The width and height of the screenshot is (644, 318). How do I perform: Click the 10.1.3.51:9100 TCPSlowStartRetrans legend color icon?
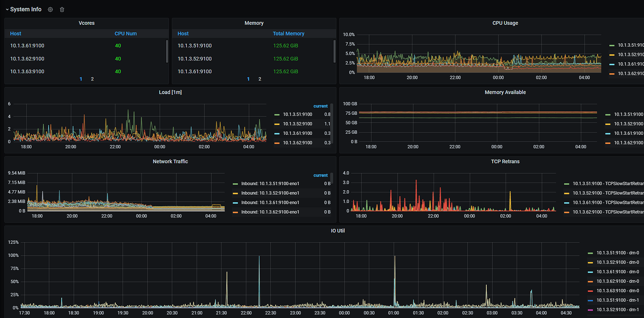[x=566, y=184]
